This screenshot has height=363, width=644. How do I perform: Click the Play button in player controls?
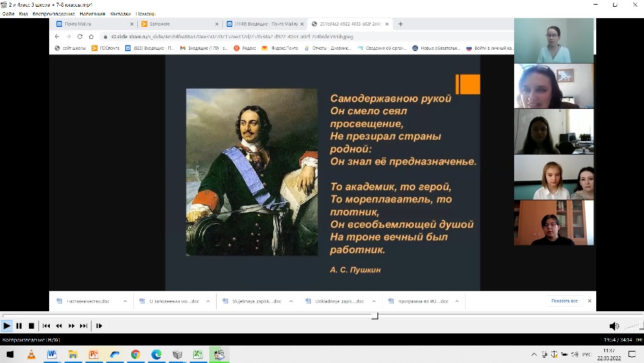pos(7,325)
